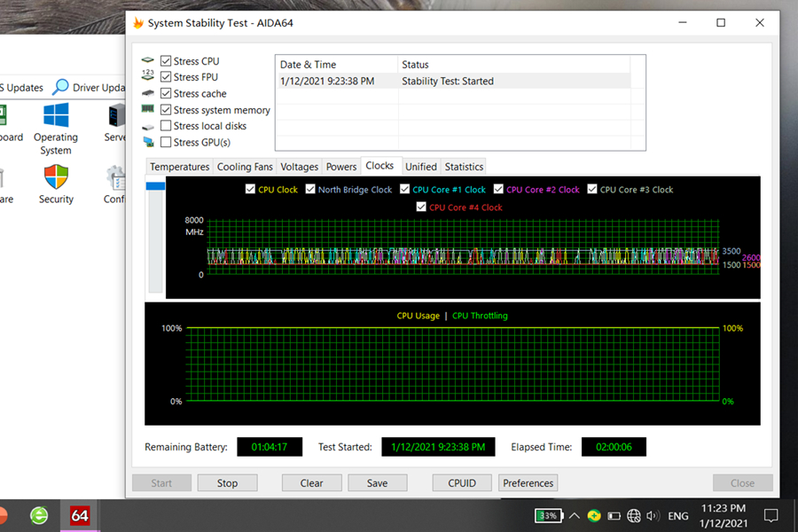Enable the Stress GPU(s) checkbox

[166, 142]
